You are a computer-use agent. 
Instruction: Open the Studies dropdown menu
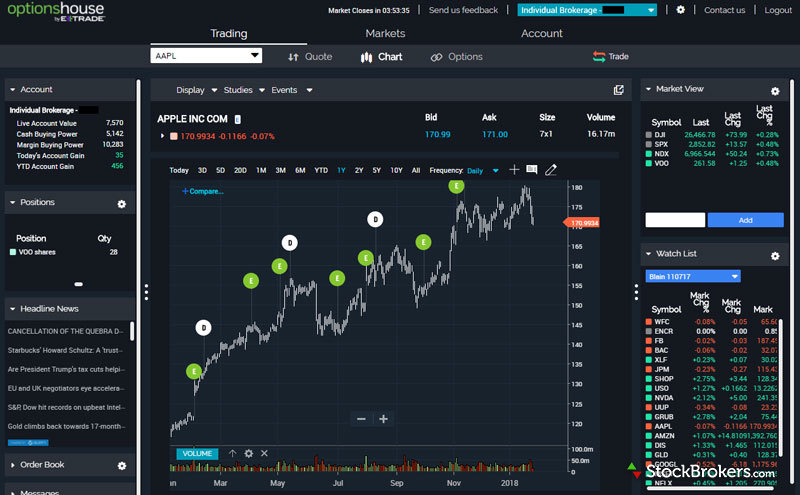click(244, 90)
